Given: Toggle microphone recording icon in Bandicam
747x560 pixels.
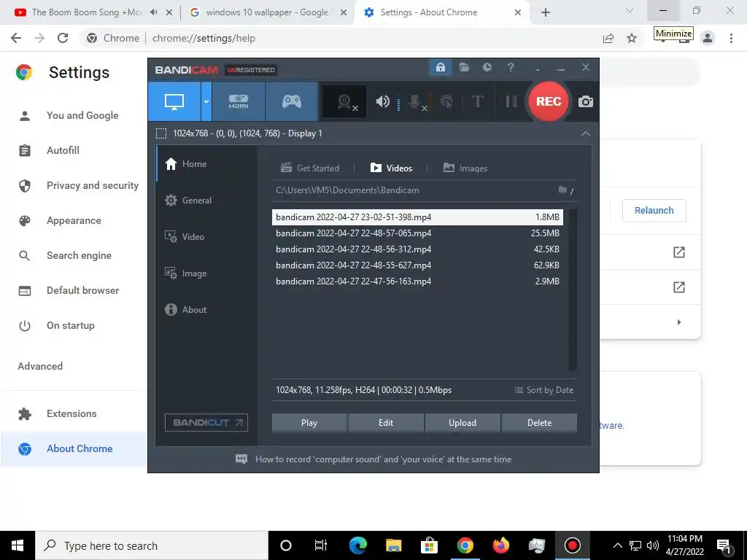Looking at the screenshot, I should coord(415,101).
